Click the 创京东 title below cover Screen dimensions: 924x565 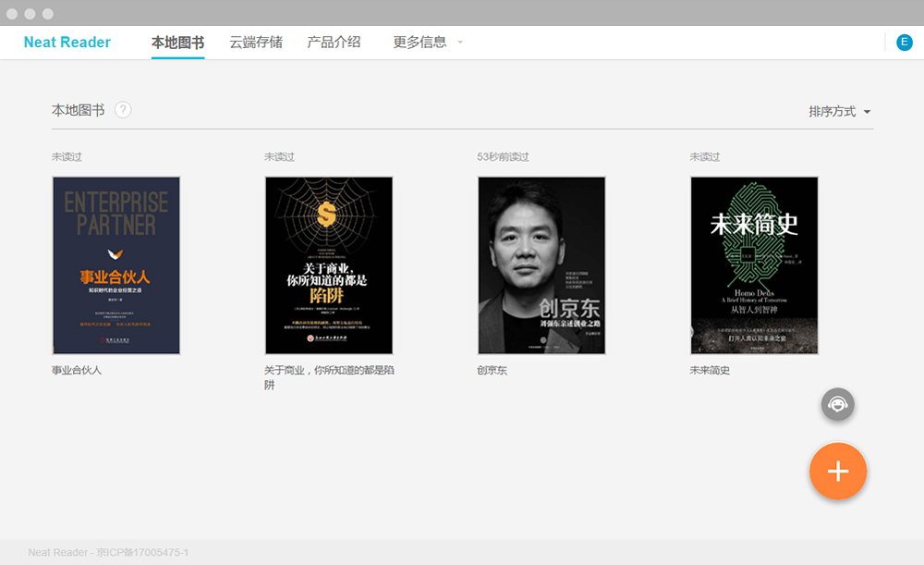pyautogui.click(x=492, y=371)
